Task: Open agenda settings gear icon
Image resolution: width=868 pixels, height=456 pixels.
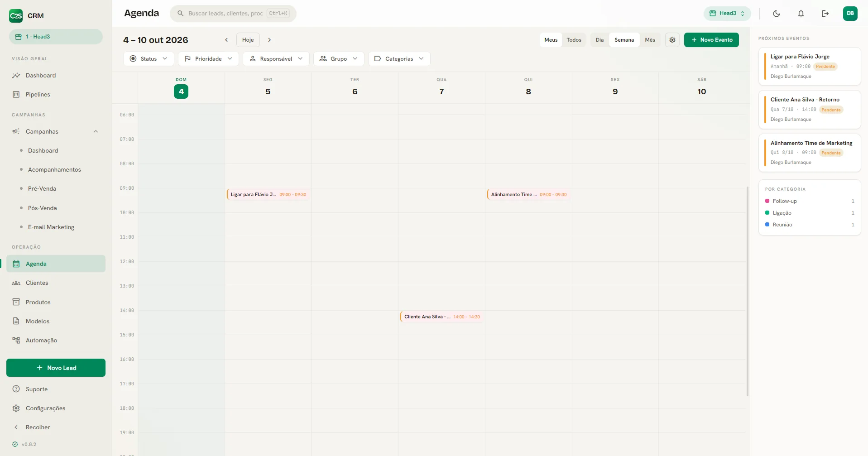Action: point(672,40)
